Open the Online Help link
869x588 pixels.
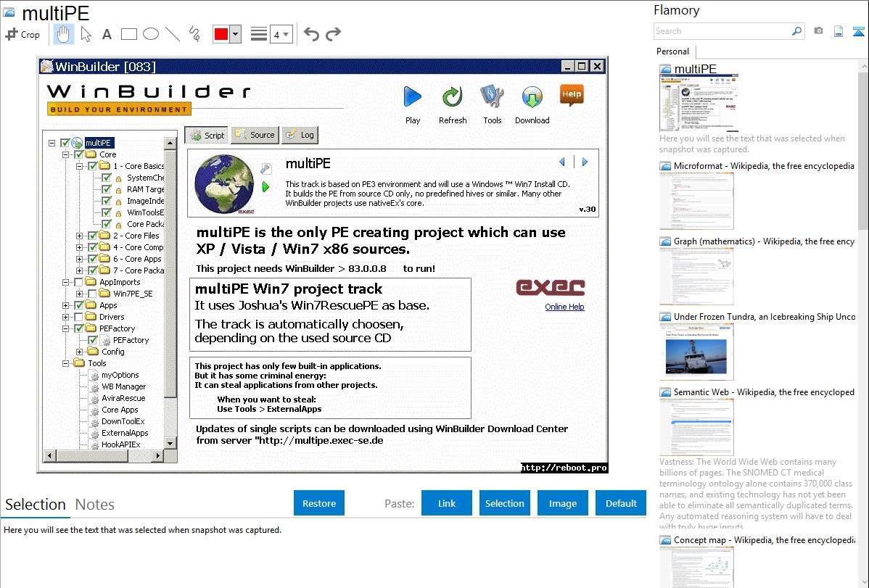point(565,307)
